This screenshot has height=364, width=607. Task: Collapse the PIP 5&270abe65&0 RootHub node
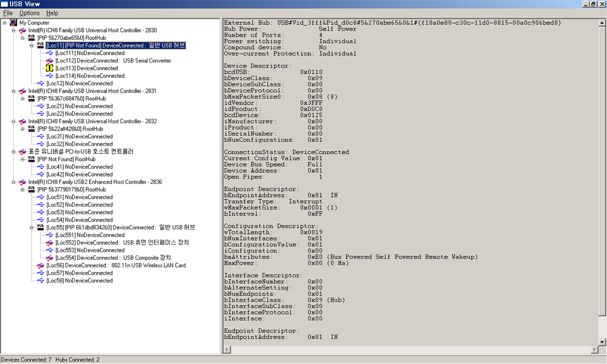coord(22,38)
